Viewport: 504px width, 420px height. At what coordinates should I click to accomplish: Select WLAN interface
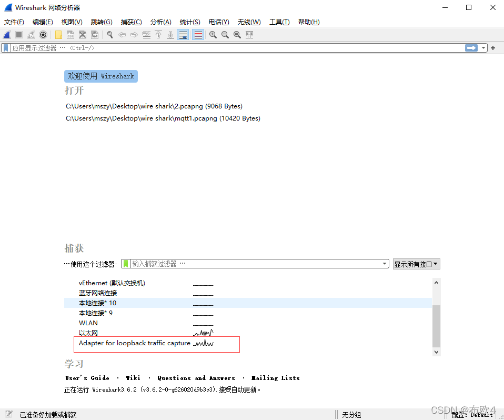(x=248, y=323)
